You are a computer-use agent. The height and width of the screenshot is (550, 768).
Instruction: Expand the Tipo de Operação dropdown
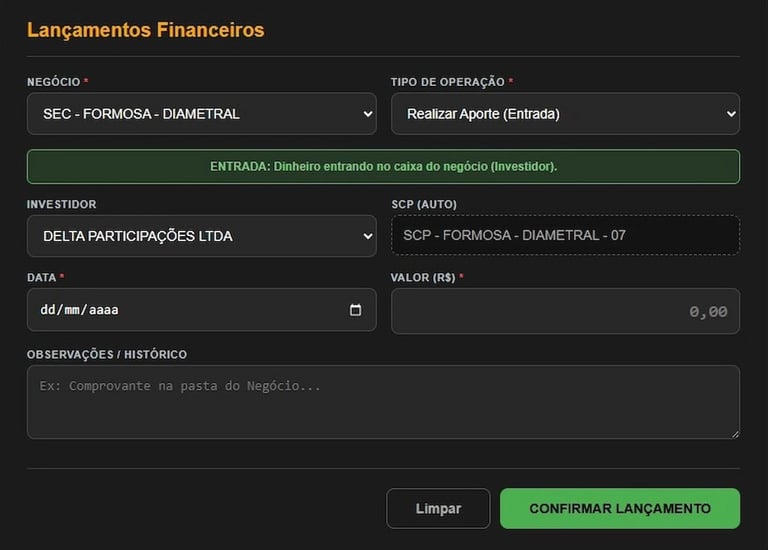coord(565,114)
